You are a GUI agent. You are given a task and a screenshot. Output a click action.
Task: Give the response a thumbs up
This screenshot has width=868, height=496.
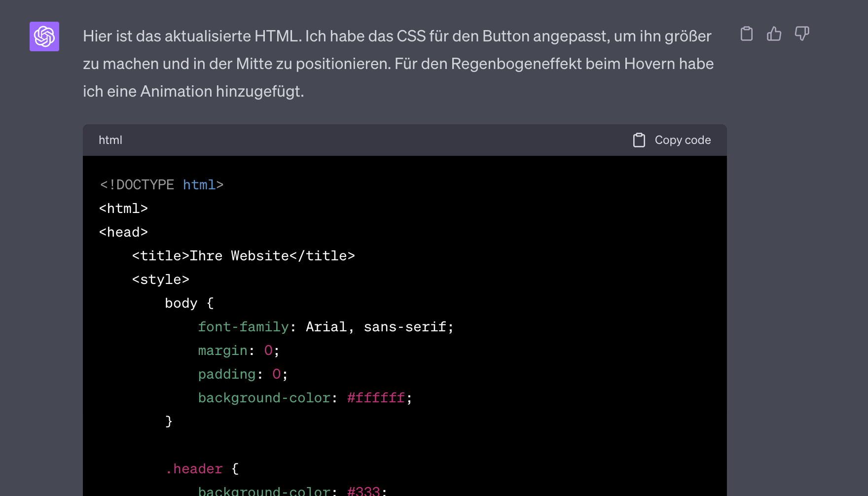pyautogui.click(x=774, y=34)
